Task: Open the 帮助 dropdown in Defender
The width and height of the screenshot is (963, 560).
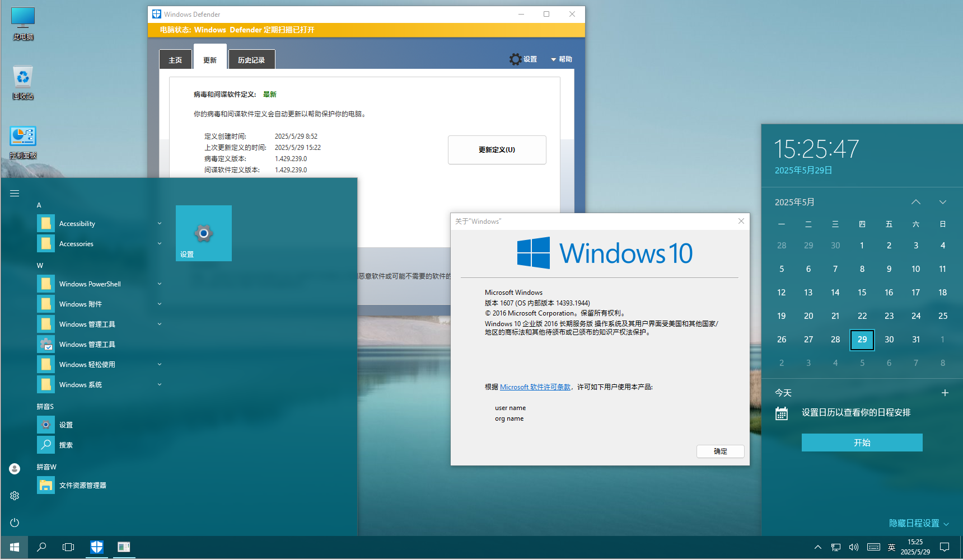Action: click(562, 59)
